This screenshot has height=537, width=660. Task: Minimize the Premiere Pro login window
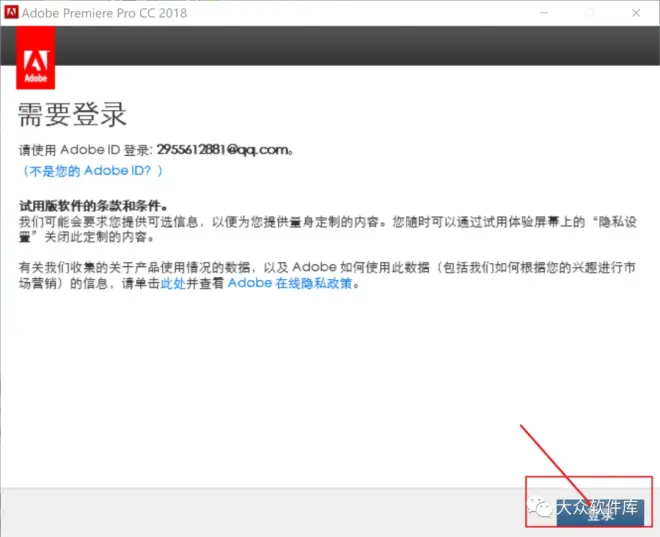click(x=540, y=13)
